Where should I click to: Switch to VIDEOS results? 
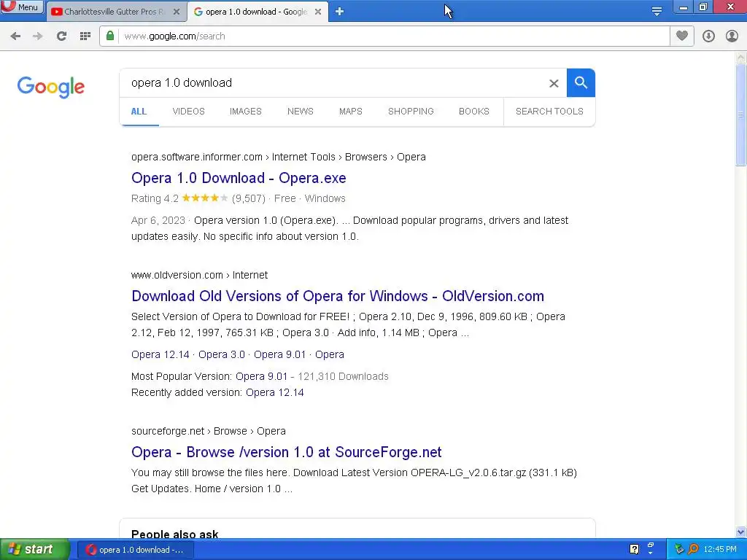click(188, 112)
